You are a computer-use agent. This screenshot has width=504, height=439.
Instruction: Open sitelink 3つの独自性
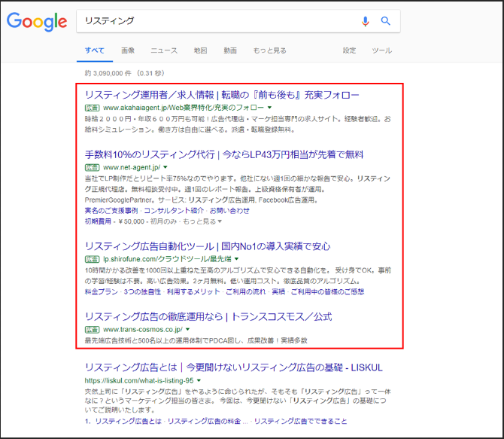[x=142, y=292]
